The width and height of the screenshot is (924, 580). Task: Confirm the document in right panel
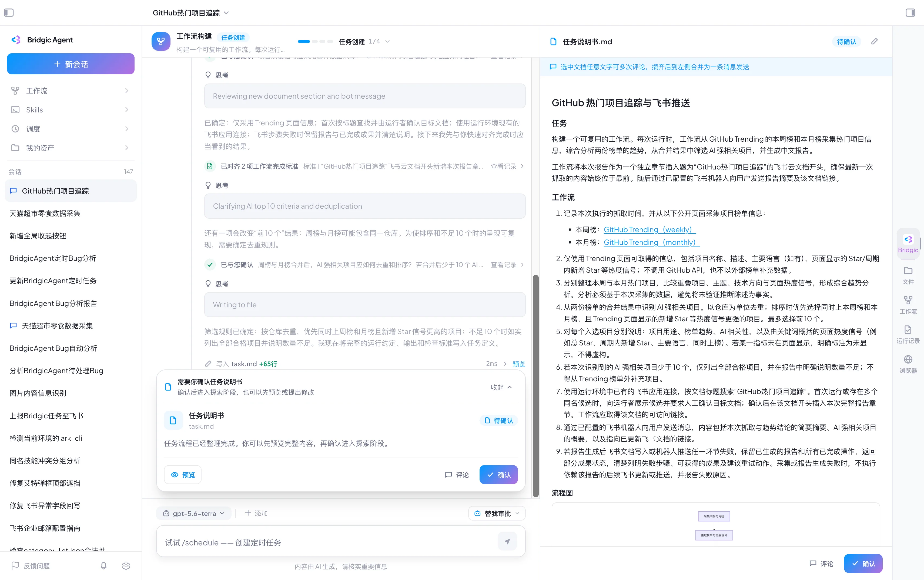(863, 564)
